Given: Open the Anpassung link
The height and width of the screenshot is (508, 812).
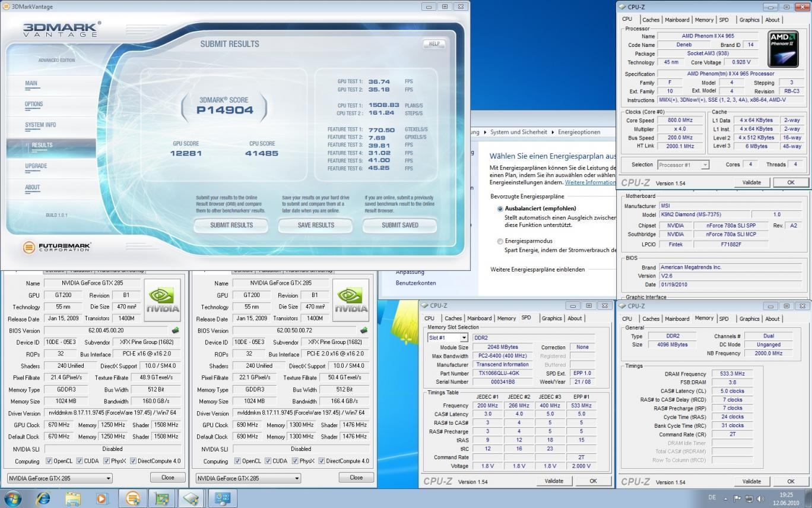Looking at the screenshot, I should [410, 272].
